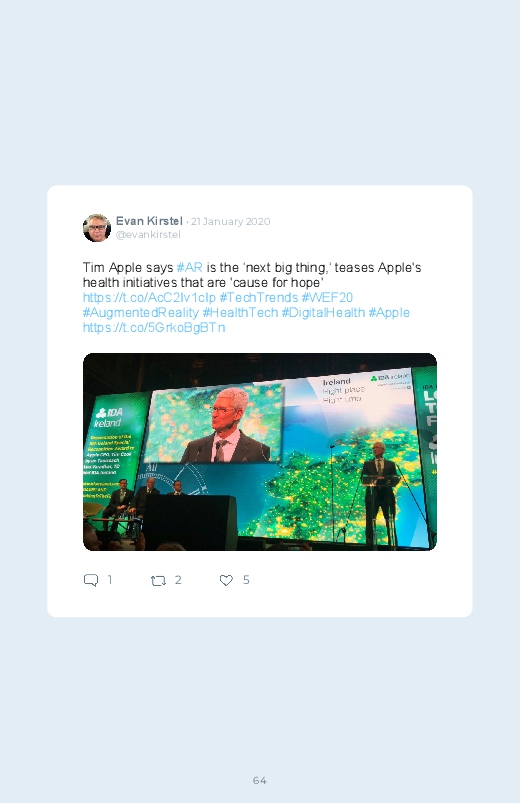The image size is (520, 803).
Task: Open the #AR hashtag
Action: 190,267
